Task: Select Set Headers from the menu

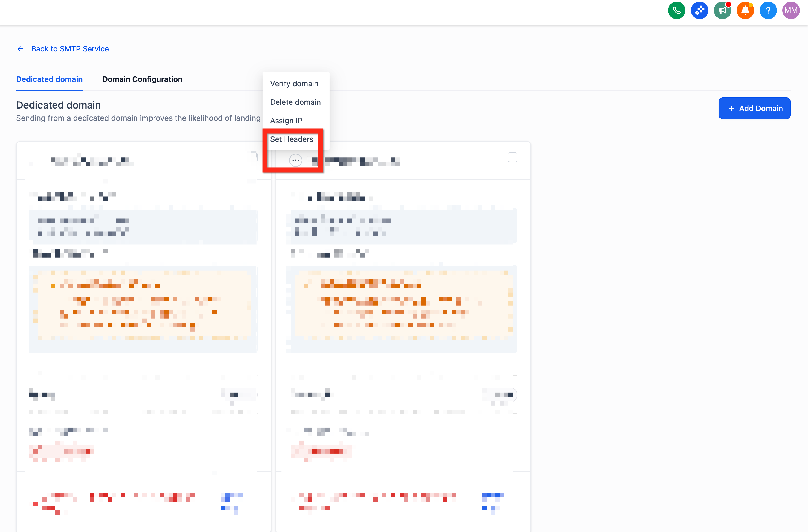Action: (292, 139)
